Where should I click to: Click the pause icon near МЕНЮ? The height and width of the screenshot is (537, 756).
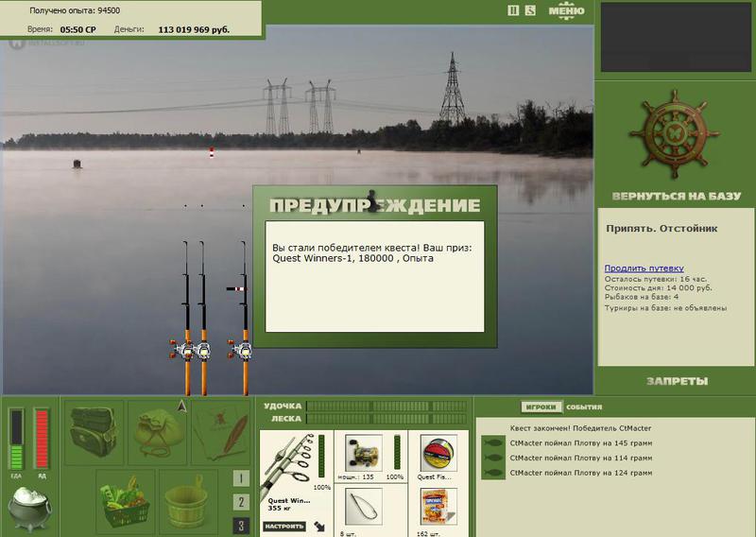(x=513, y=10)
